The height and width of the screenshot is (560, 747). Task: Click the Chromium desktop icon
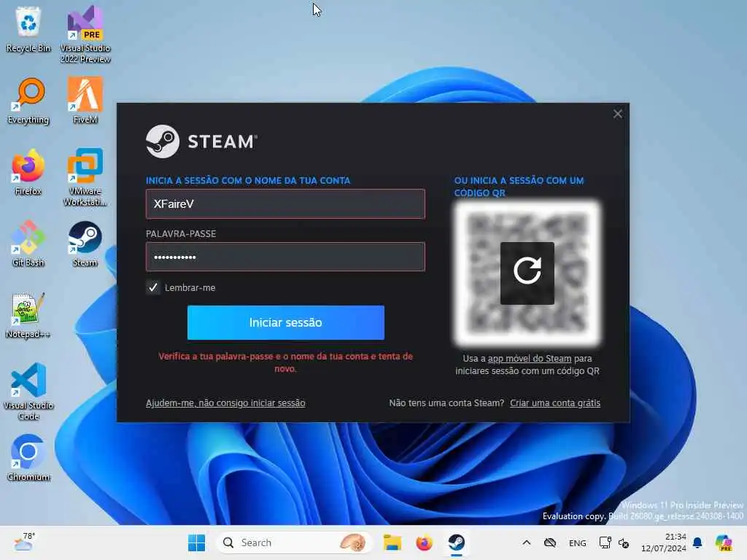[x=28, y=458]
